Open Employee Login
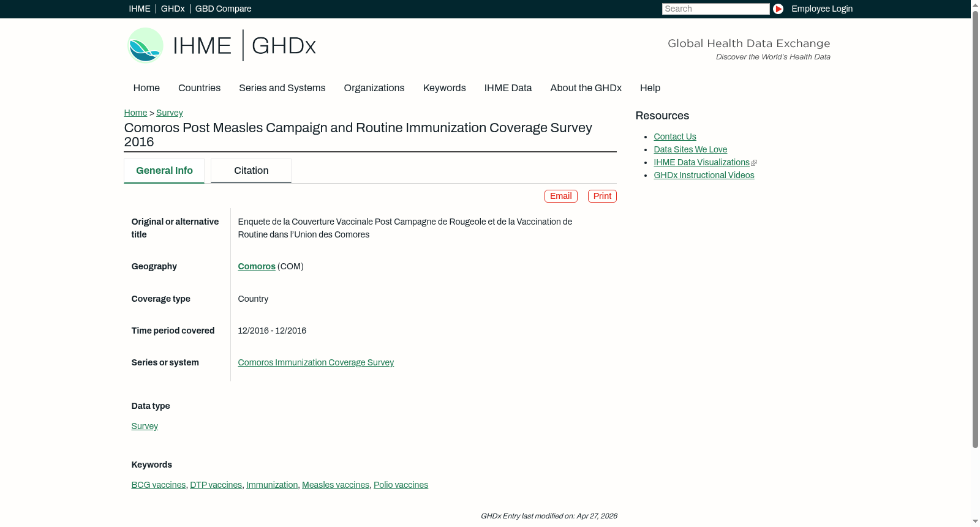980x527 pixels. point(822,9)
